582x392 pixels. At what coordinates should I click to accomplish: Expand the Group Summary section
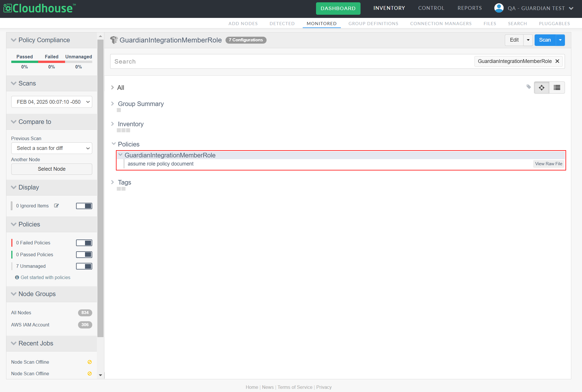coord(112,104)
